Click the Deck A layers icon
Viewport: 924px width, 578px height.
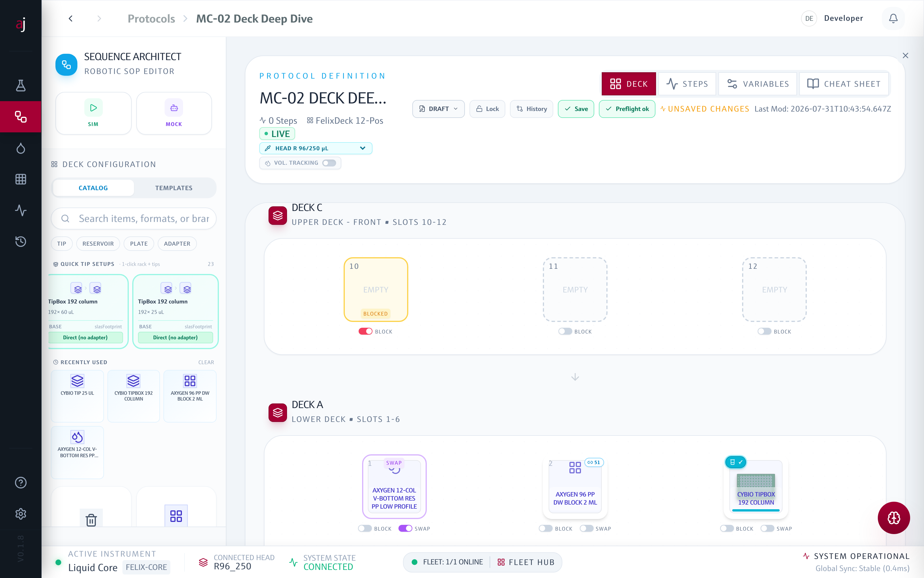coord(277,413)
